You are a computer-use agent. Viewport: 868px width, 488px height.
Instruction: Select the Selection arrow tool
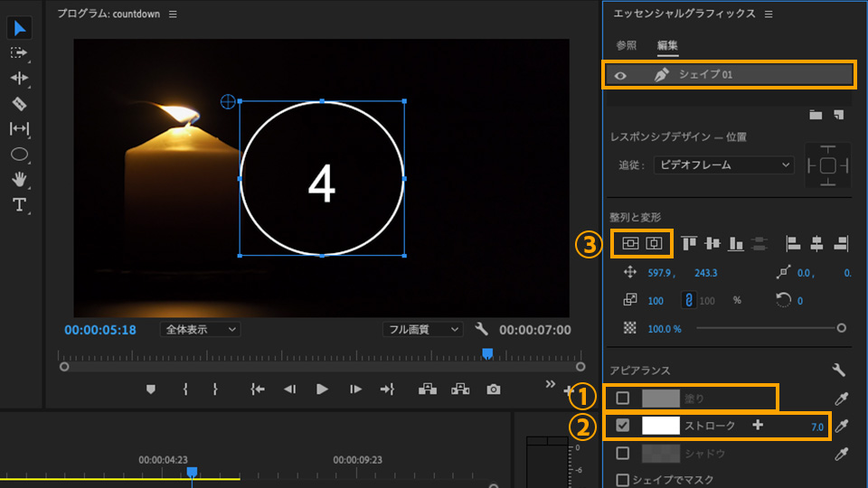click(19, 28)
